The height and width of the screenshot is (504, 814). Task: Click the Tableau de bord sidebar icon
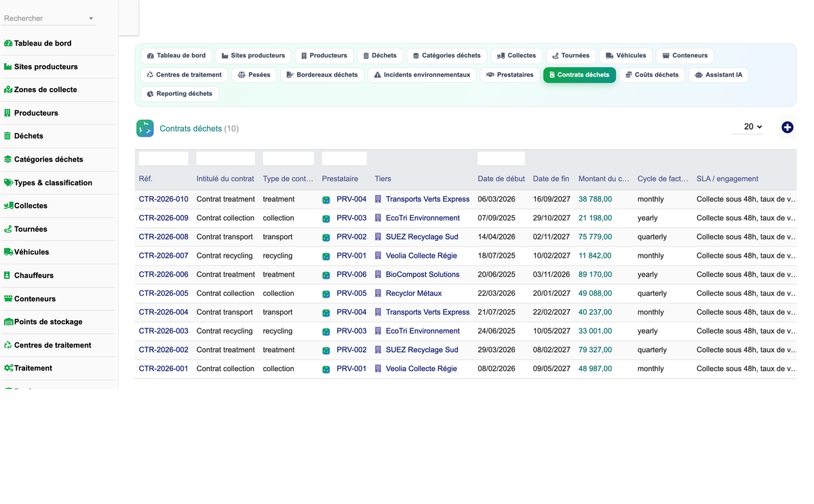[x=8, y=43]
